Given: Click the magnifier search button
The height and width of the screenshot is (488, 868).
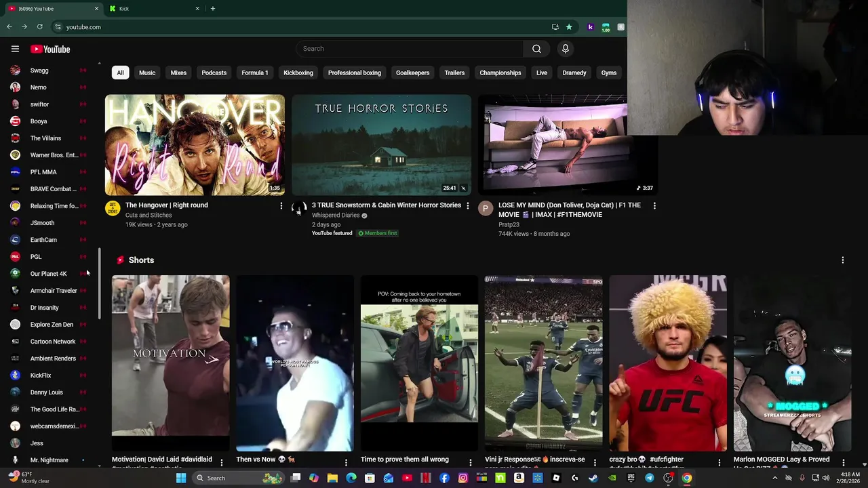Looking at the screenshot, I should 536,49.
